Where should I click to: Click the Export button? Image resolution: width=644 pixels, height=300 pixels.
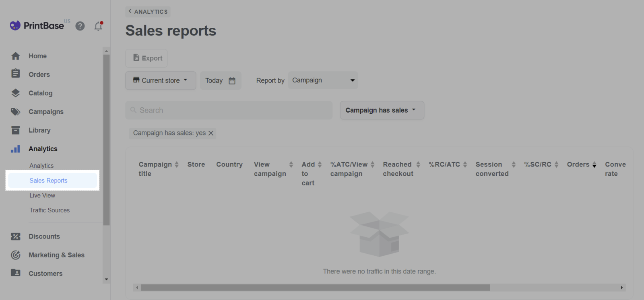[147, 58]
